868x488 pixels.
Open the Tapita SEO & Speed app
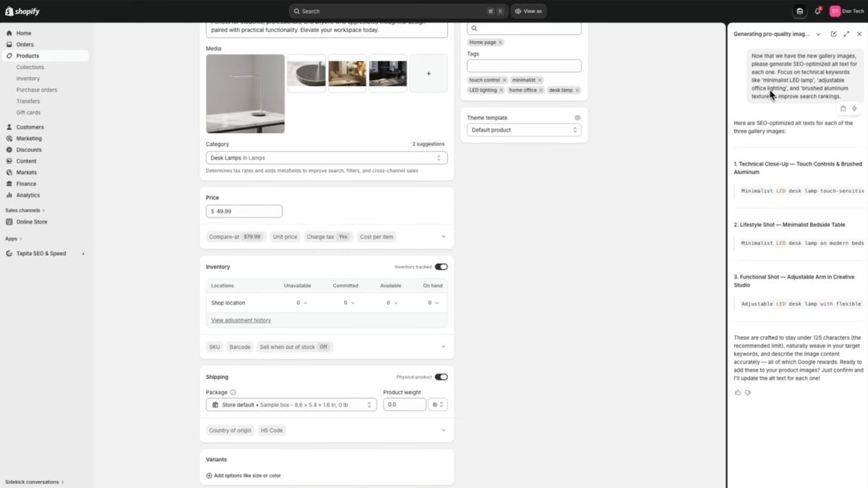(41, 254)
